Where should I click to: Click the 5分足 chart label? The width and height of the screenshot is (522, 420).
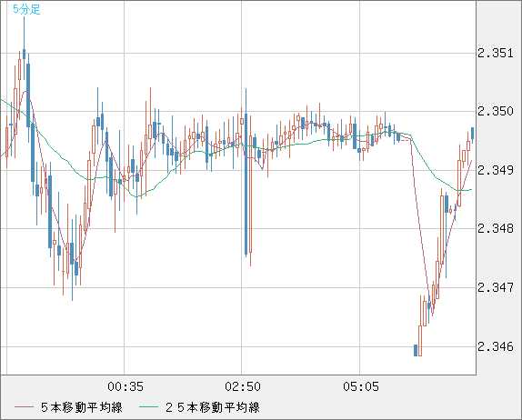(26, 9)
